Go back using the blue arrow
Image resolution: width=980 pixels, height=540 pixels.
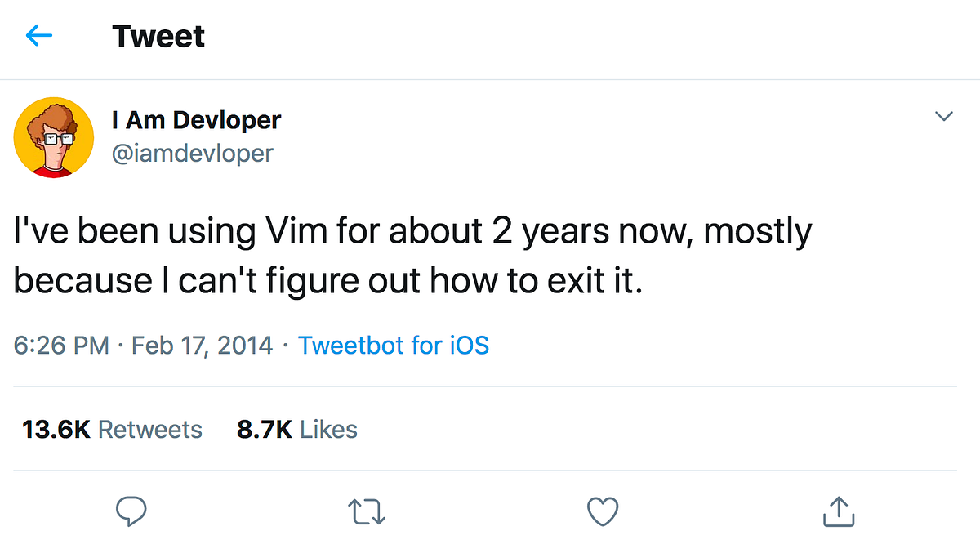point(39,36)
